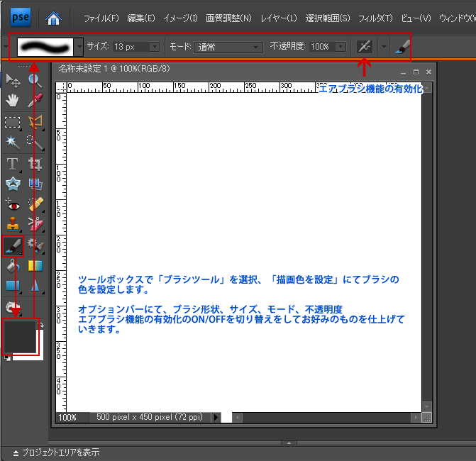
Task: Select the Red Eye Removal tool
Action: point(12,206)
